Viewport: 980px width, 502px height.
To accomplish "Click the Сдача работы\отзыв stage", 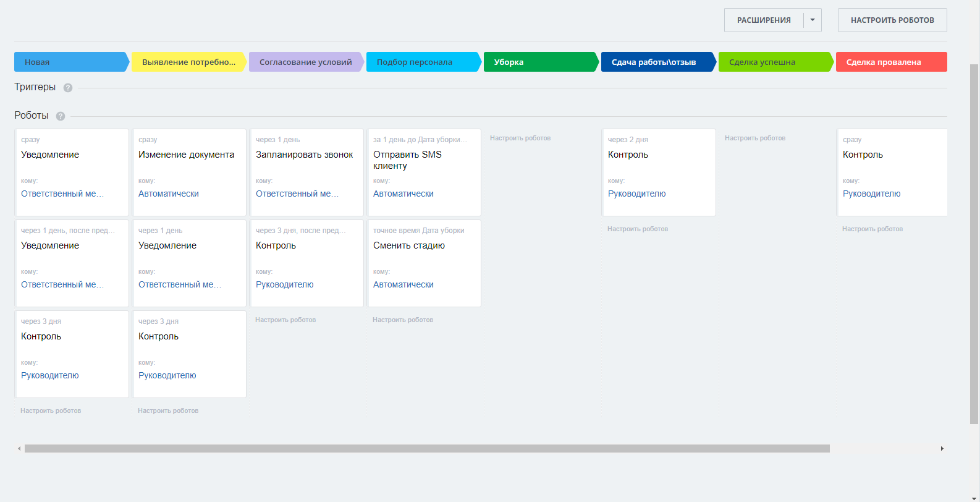I will tap(657, 62).
